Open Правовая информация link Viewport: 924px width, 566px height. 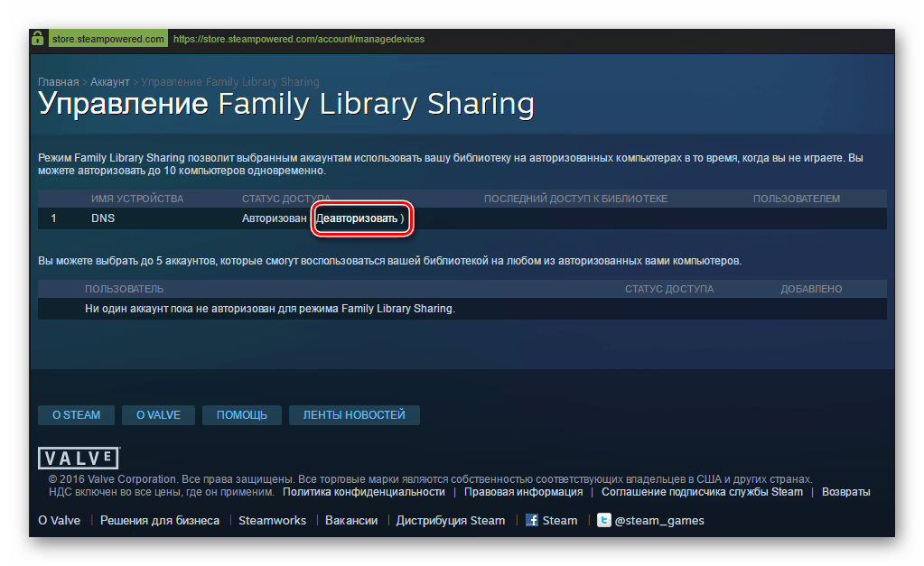click(523, 492)
